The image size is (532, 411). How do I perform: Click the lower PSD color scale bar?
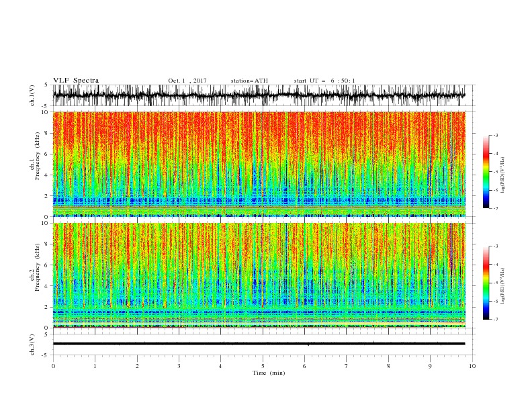[x=486, y=283]
